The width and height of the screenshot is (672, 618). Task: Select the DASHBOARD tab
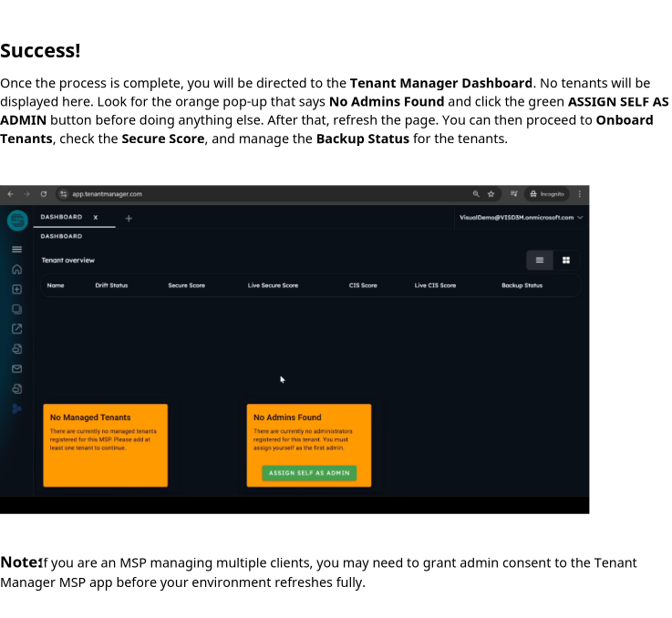click(x=61, y=217)
